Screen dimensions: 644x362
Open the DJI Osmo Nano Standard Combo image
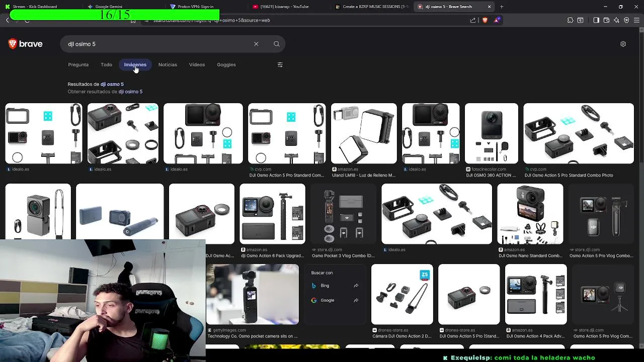(x=530, y=214)
